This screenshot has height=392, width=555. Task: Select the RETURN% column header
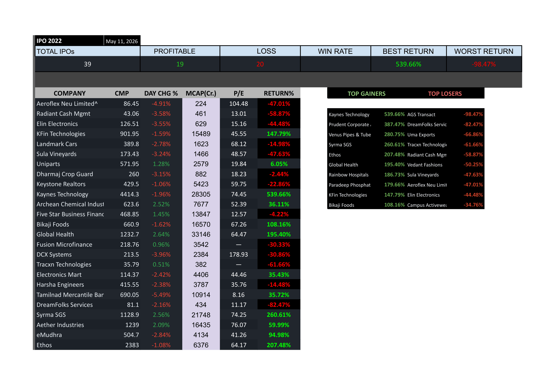[279, 93]
